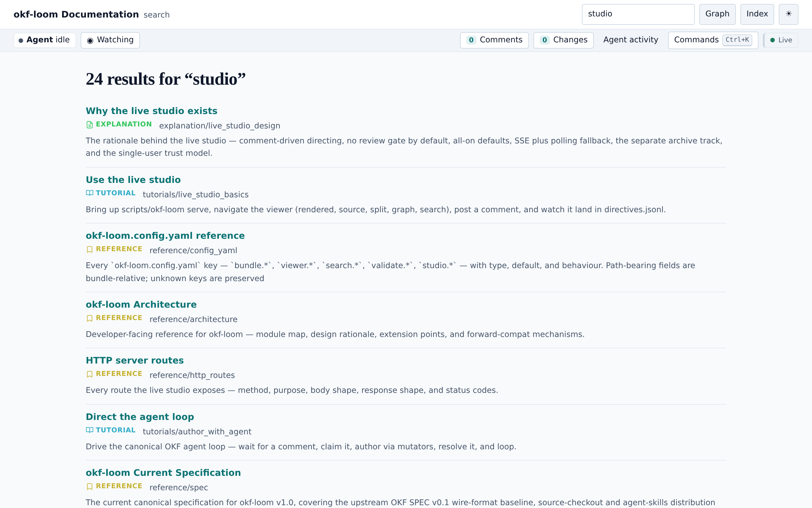The height and width of the screenshot is (508, 812).
Task: Open the Graph view
Action: 717,14
